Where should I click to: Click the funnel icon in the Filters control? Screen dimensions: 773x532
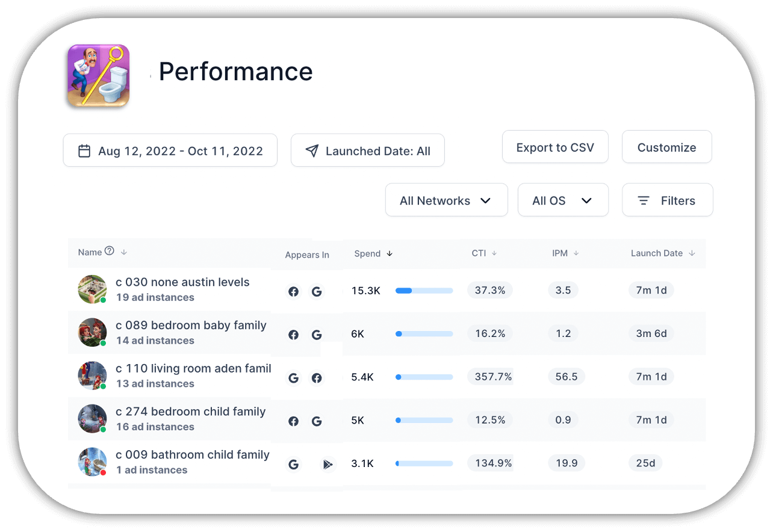coord(644,200)
